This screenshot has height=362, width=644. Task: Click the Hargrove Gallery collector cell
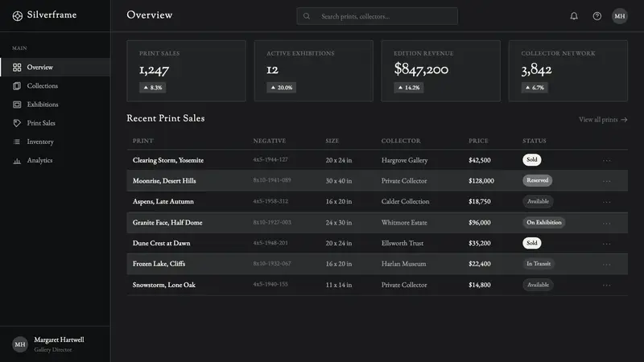(x=405, y=160)
